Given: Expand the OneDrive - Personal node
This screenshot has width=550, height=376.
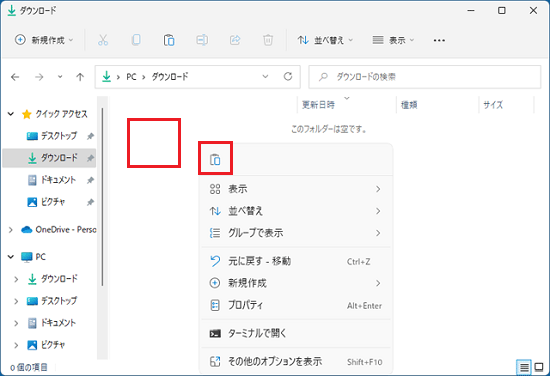Looking at the screenshot, I should point(11,230).
